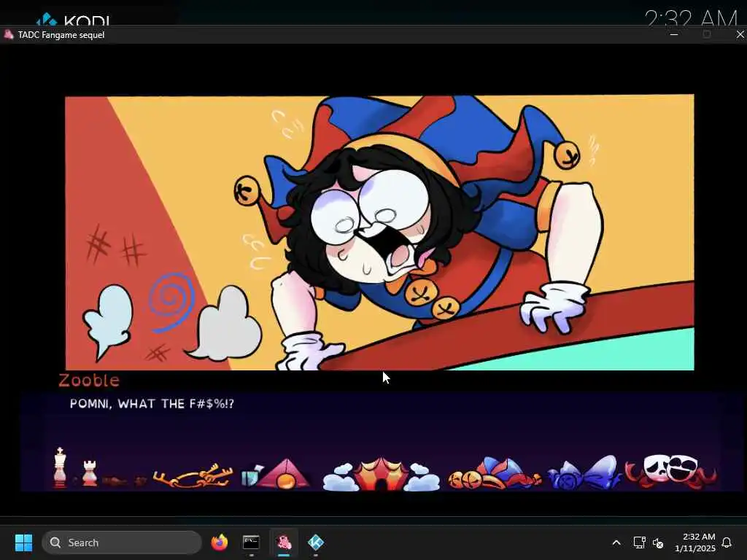
Task: Show hidden system tray icons
Action: coord(616,542)
